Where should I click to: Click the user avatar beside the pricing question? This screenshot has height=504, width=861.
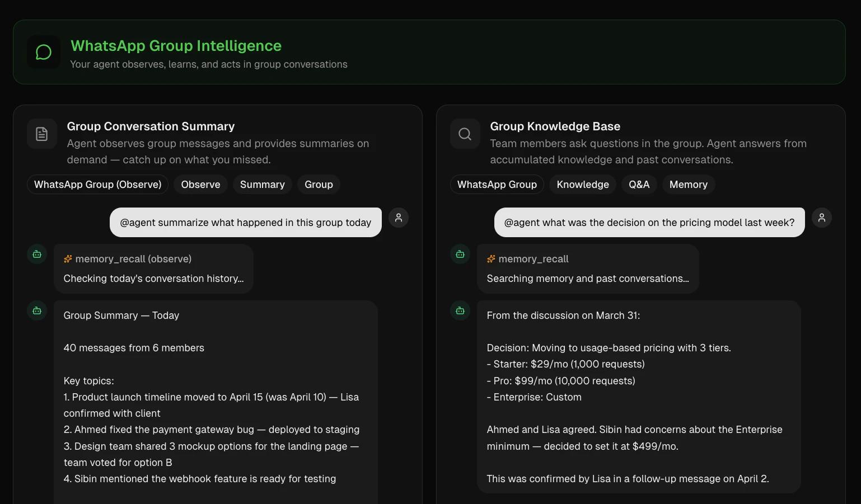coord(822,218)
